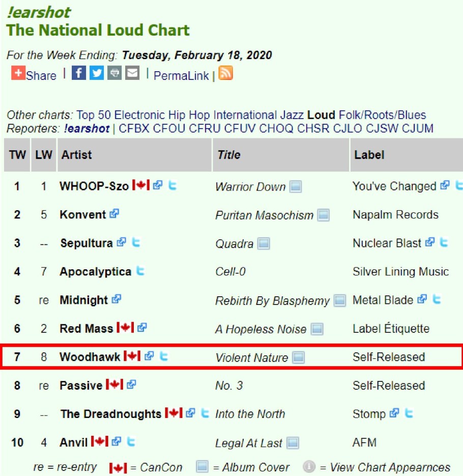Open Konvent's external website link icon
This screenshot has height=476, width=463.
pyautogui.click(x=114, y=214)
